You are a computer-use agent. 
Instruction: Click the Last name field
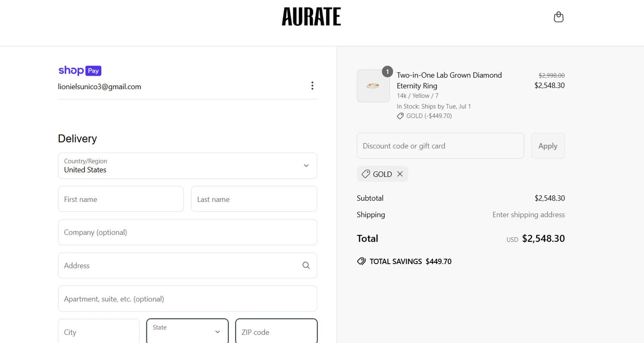point(254,199)
